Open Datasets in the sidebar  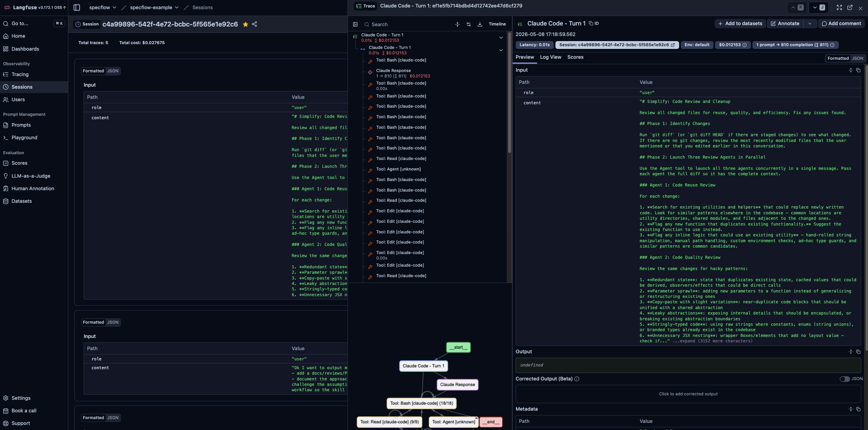(x=34, y=201)
